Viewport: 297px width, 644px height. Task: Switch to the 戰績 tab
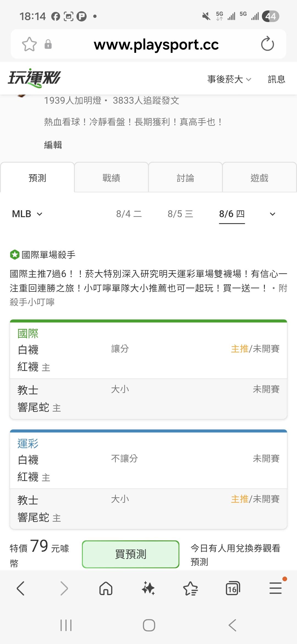pyautogui.click(x=111, y=178)
